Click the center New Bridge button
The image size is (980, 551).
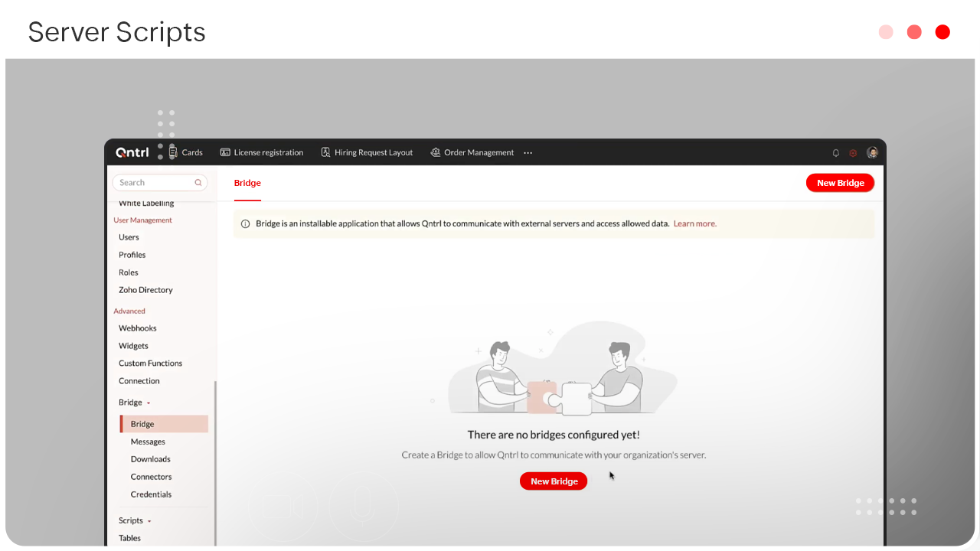pyautogui.click(x=554, y=481)
